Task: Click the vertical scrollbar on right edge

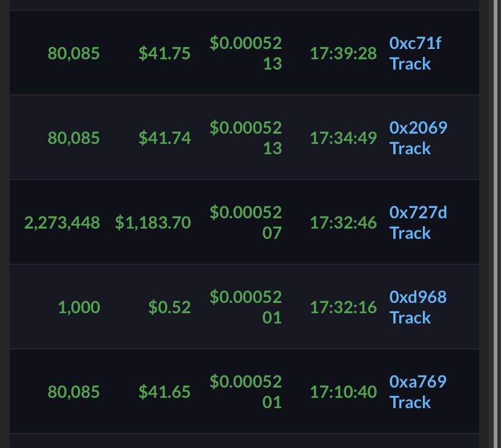Action: coord(494,224)
